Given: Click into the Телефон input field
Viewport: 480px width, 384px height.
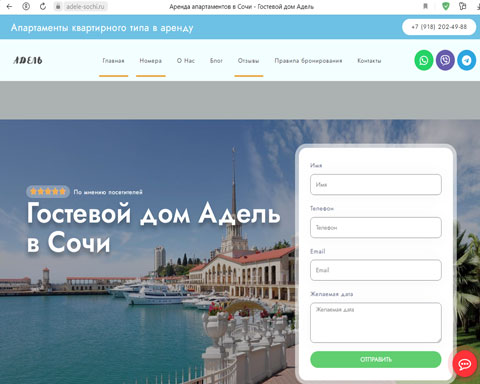Looking at the screenshot, I should click(x=376, y=227).
